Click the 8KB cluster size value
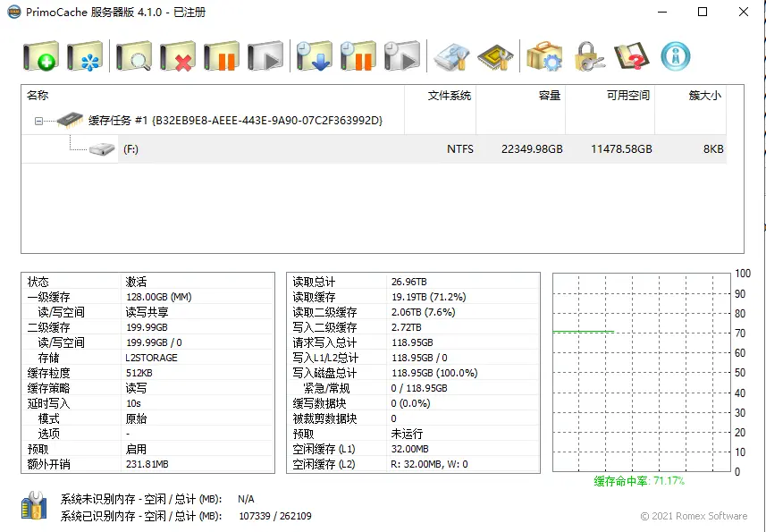 pos(713,149)
